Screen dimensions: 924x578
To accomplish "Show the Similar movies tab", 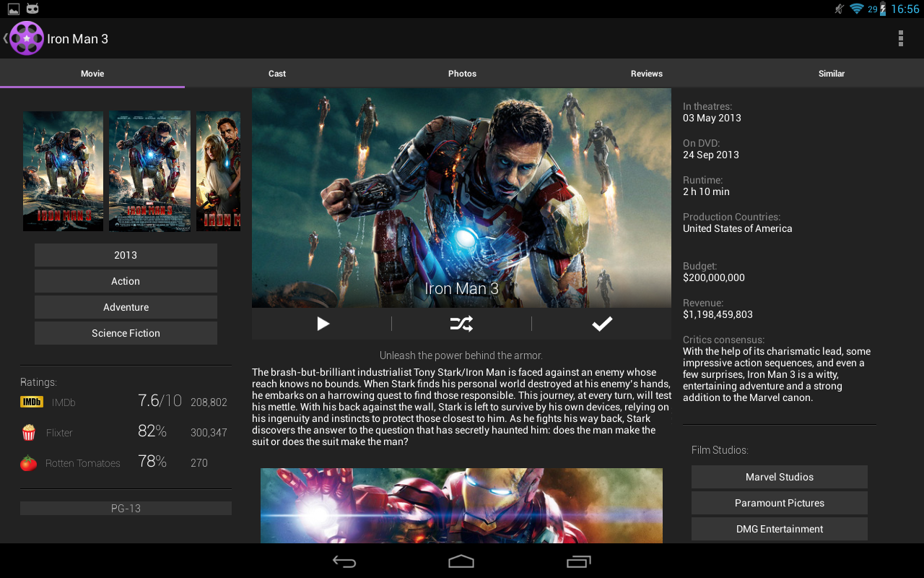I will tap(832, 74).
